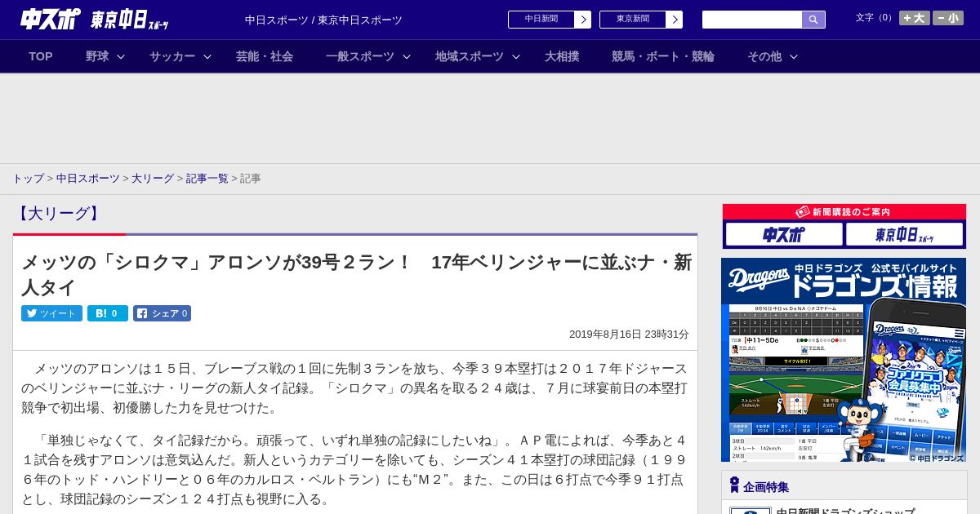The width and height of the screenshot is (980, 514).
Task: Open 中スポ subscription banner button
Action: pyautogui.click(x=784, y=235)
